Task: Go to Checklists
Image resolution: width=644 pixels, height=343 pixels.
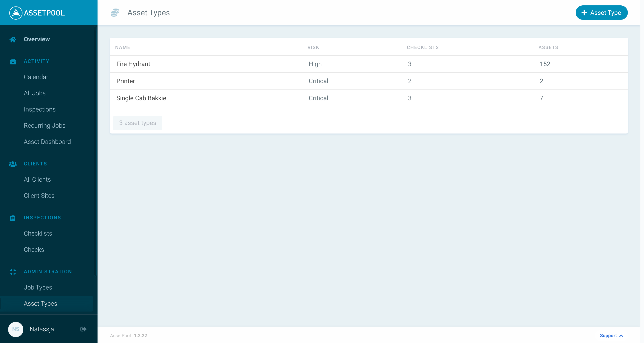Action: [x=38, y=234]
